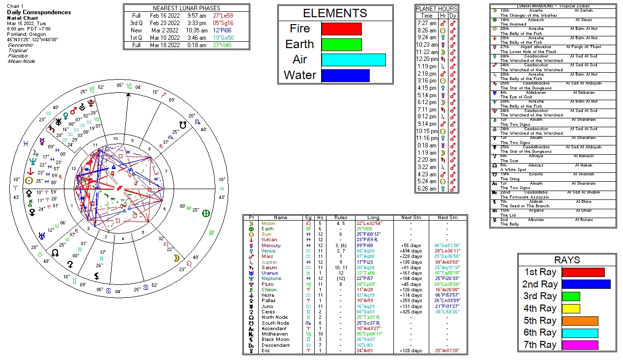Click the 5th Ray label
This screenshot has width=623, height=364.
(539, 321)
